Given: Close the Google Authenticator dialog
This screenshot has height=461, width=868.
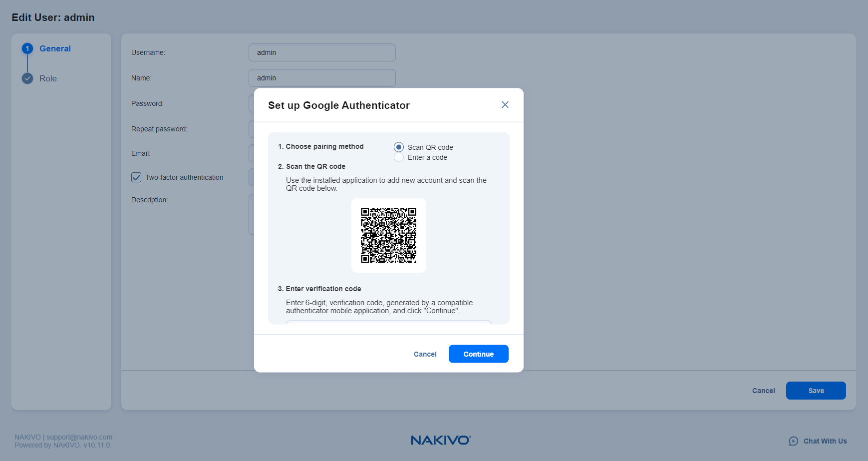Looking at the screenshot, I should click(x=505, y=105).
